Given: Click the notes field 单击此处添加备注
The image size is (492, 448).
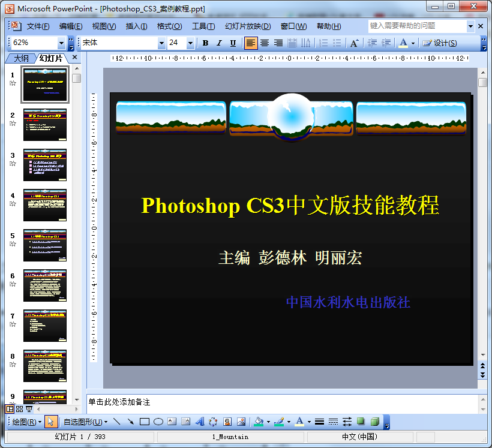Looking at the screenshot, I should (x=282, y=404).
